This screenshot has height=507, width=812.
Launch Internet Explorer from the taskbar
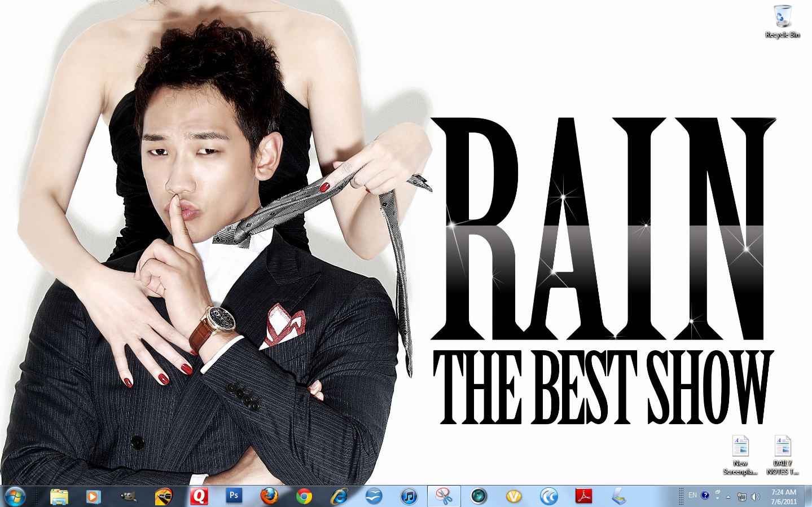point(339,496)
